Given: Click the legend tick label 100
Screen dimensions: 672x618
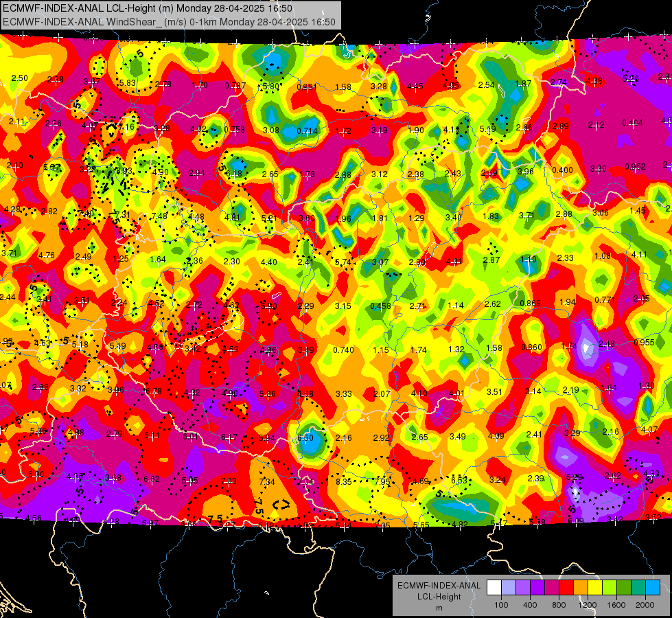Looking at the screenshot, I should [501, 605].
